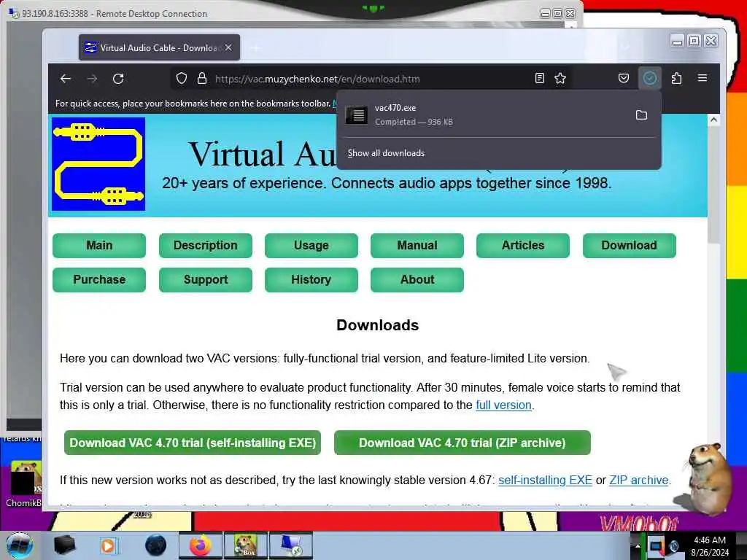Open the Description page button
Screen dimensions: 747x560
click(x=205, y=245)
